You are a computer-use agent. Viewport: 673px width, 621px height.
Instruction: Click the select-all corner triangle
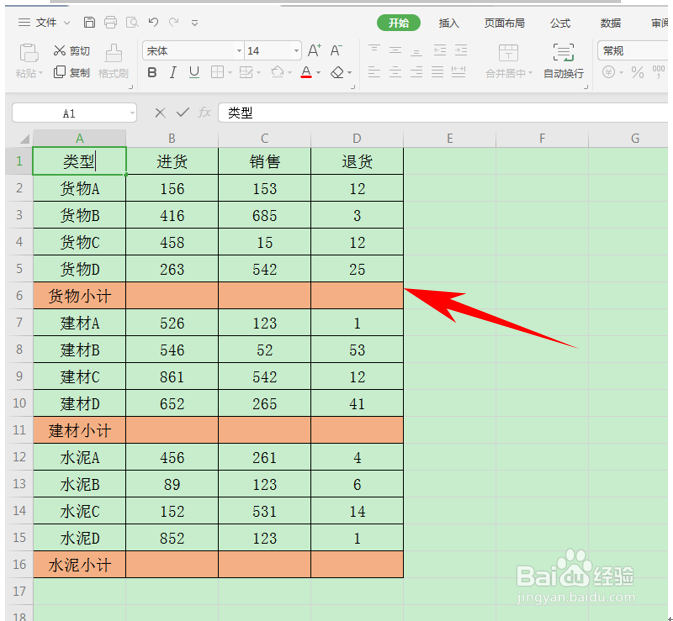tap(24, 139)
